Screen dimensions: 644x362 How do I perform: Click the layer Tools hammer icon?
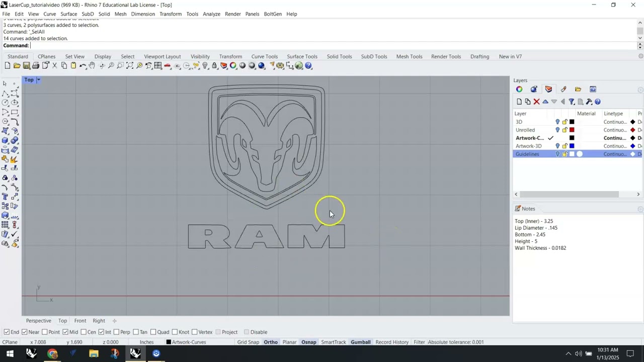tap(589, 102)
